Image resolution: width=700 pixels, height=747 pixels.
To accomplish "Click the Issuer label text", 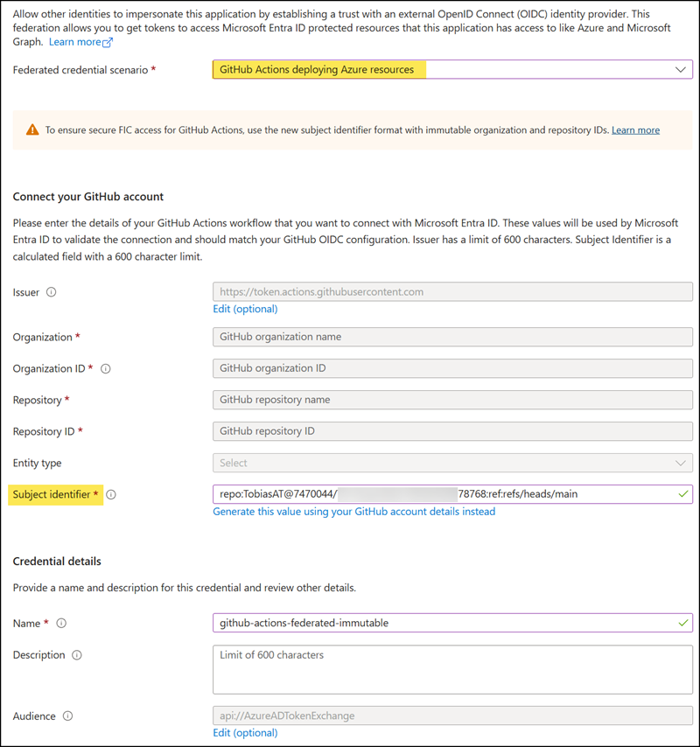I will tap(26, 292).
